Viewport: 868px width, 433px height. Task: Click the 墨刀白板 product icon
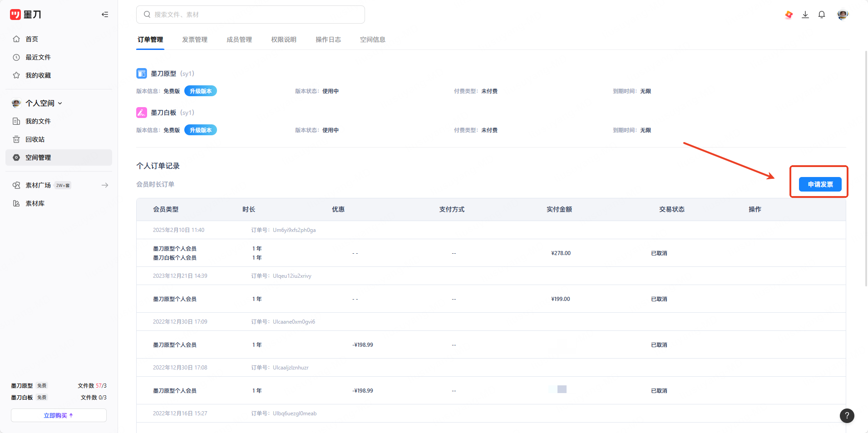pyautogui.click(x=142, y=113)
